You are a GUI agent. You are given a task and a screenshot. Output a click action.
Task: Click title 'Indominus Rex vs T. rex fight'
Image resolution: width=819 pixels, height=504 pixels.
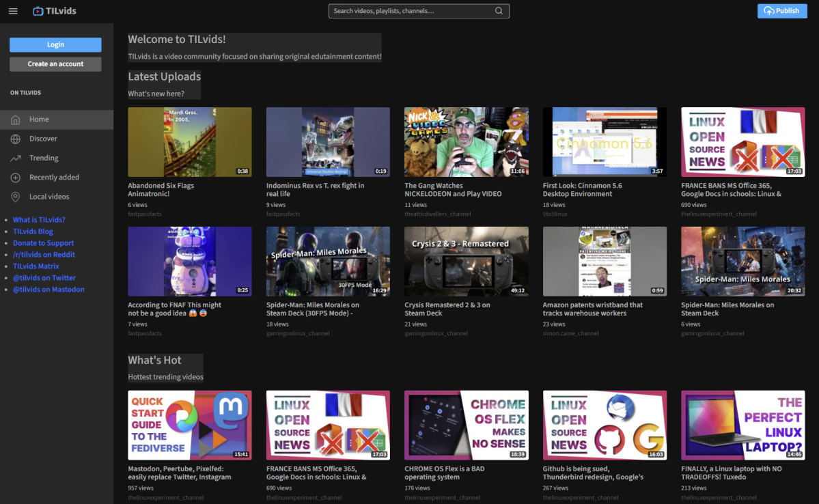point(315,190)
